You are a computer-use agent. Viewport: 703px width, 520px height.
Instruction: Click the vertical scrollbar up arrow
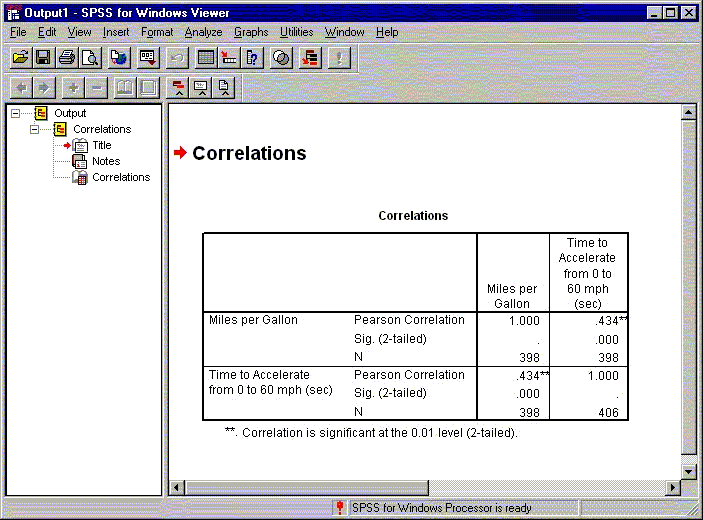pos(689,112)
